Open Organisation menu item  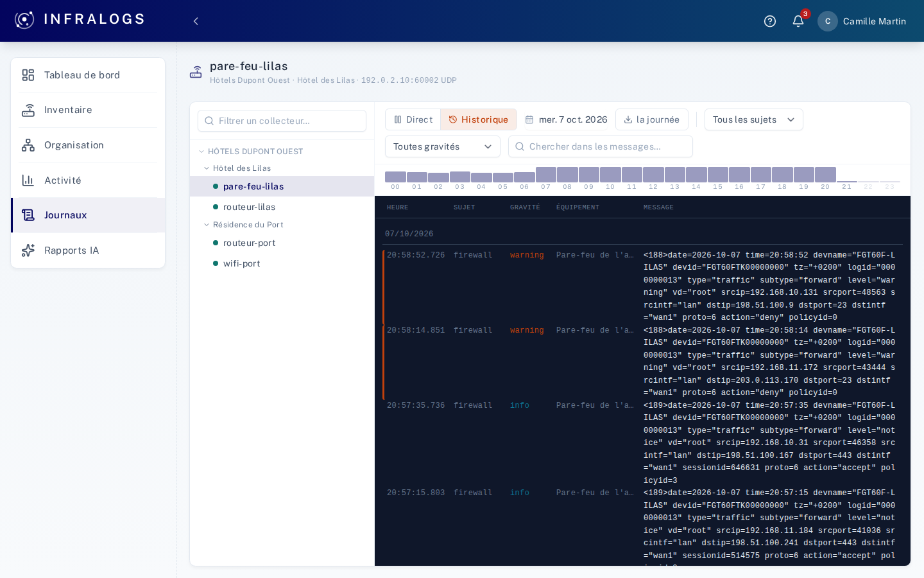[x=88, y=145]
